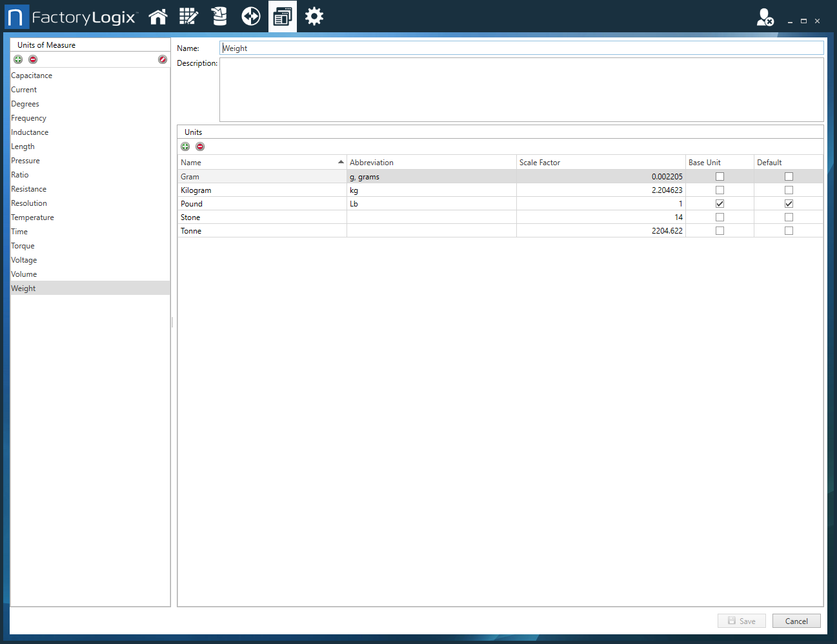This screenshot has width=837, height=644.
Task: Click the Cancel button
Action: (x=796, y=621)
